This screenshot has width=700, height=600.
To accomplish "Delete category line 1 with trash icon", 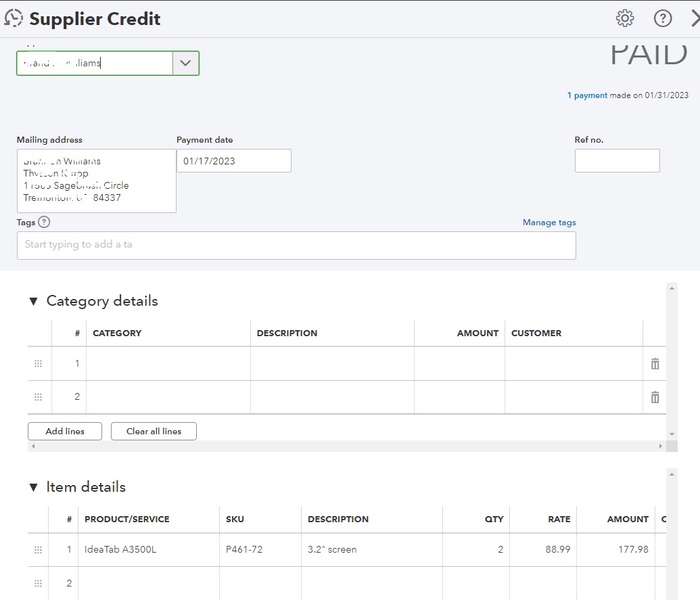I will [655, 363].
